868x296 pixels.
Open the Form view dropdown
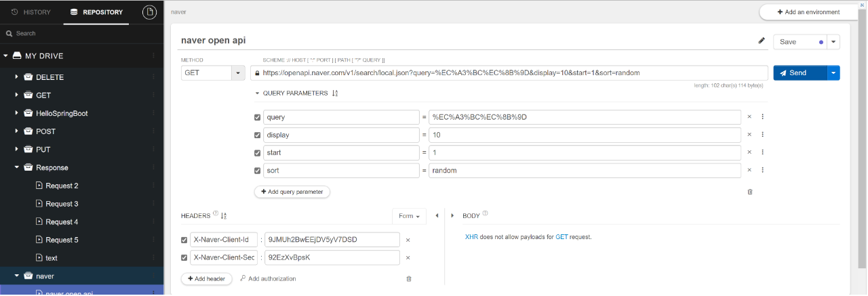(x=409, y=216)
